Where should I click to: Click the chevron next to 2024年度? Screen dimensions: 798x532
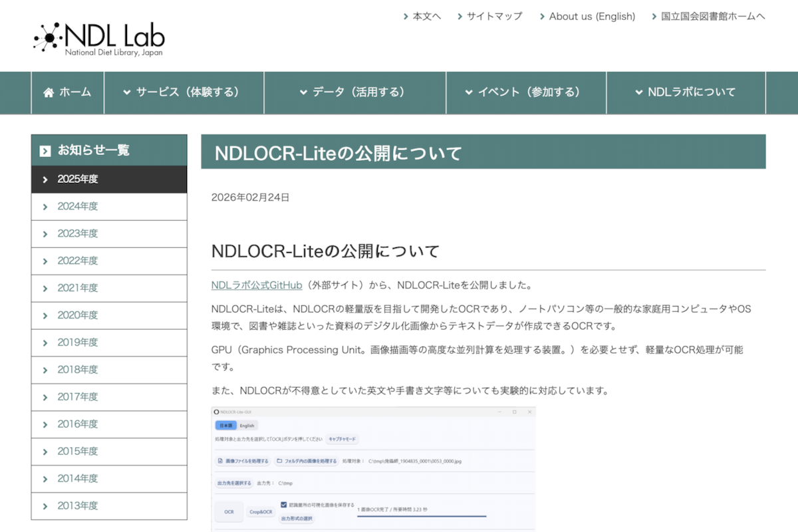tap(45, 207)
